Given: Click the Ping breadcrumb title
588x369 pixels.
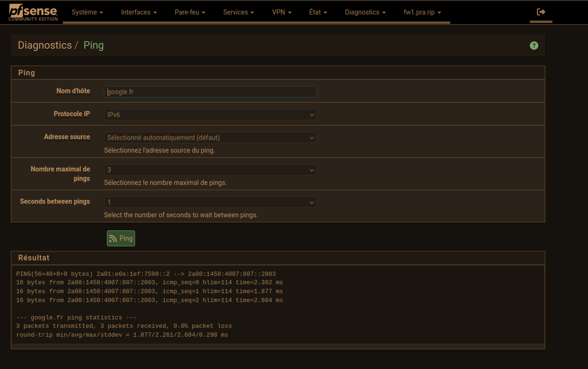Looking at the screenshot, I should tap(94, 45).
